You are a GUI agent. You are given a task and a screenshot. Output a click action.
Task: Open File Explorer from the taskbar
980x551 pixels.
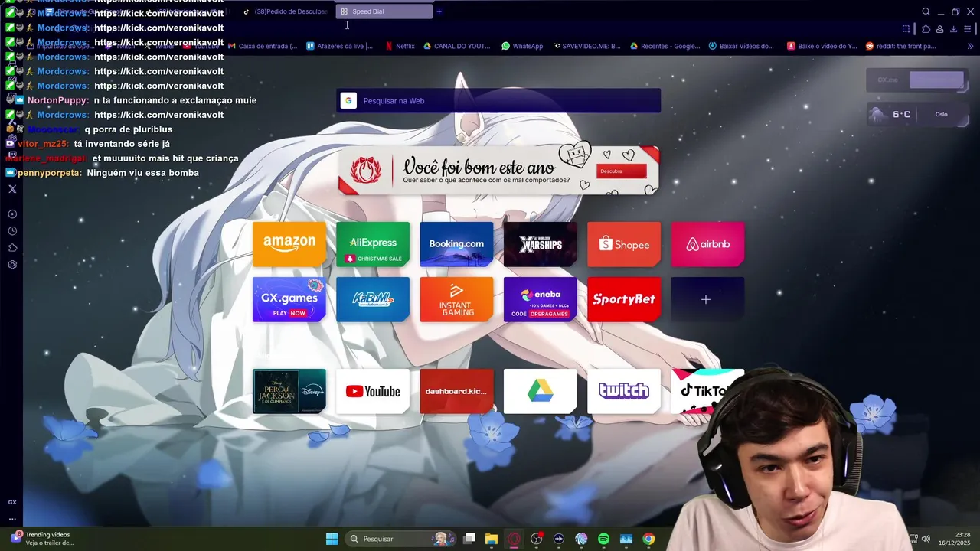(492, 539)
